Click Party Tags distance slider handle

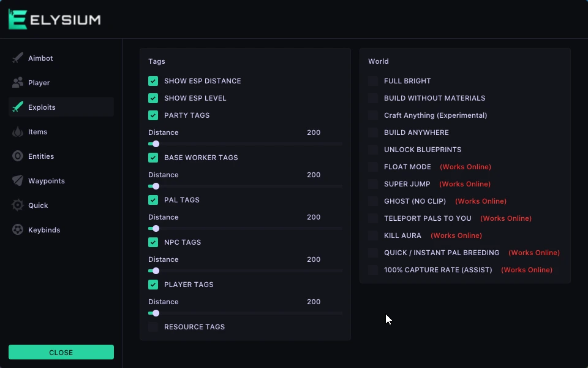coord(156,144)
